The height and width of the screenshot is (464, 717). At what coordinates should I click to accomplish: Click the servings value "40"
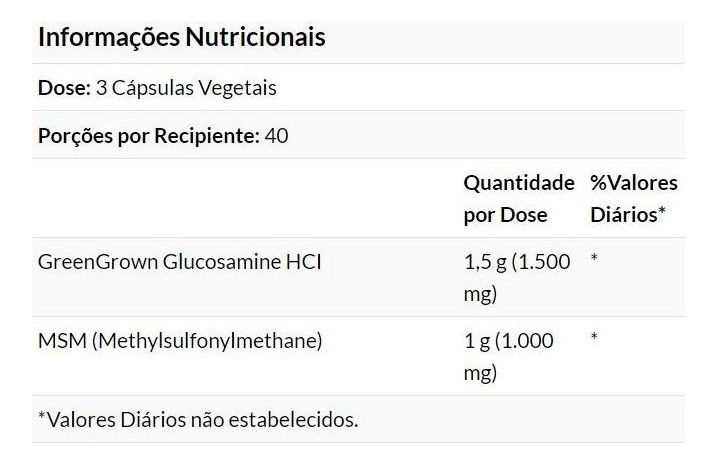click(x=277, y=135)
